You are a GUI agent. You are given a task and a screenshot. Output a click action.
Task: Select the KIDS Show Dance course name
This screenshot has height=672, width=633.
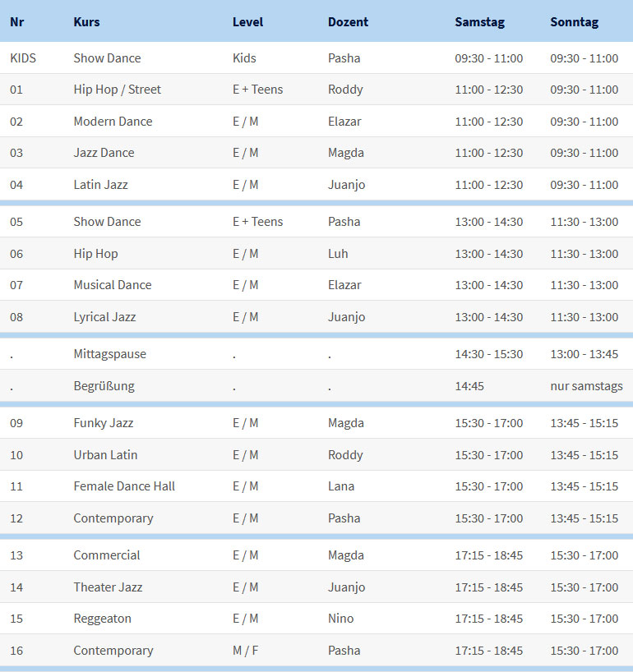[x=107, y=58]
